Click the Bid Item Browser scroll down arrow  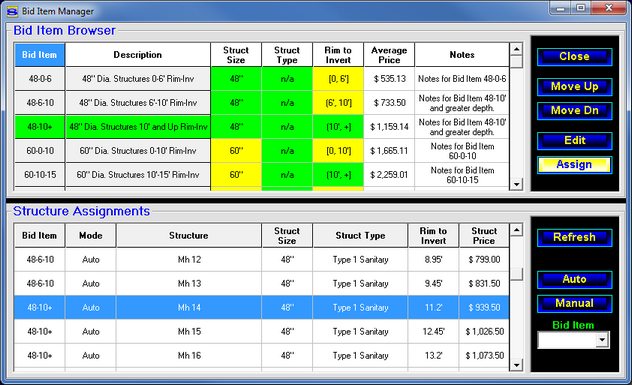pos(516,184)
